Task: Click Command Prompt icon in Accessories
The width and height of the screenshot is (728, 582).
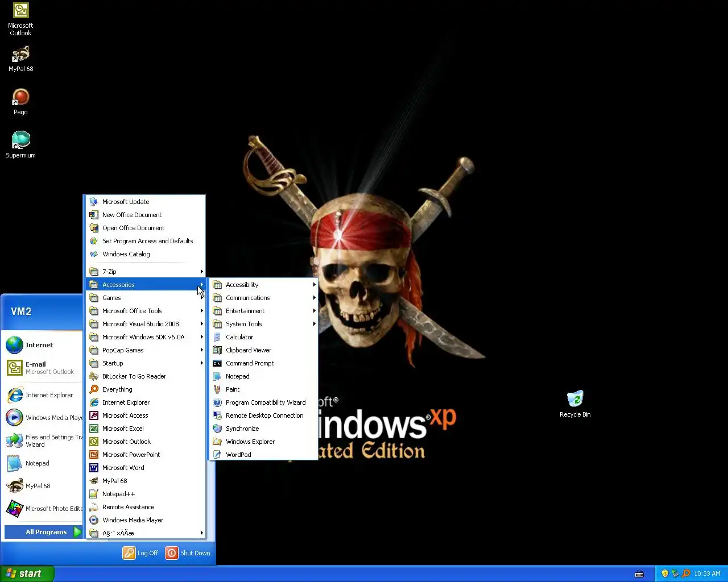Action: tap(217, 363)
